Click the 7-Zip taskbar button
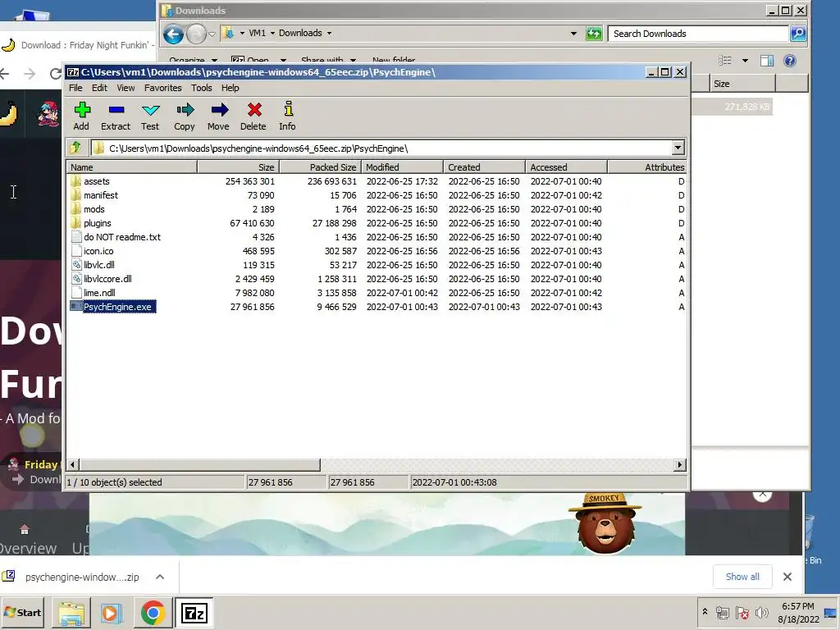Screen dimensions: 840x630 tap(194, 613)
